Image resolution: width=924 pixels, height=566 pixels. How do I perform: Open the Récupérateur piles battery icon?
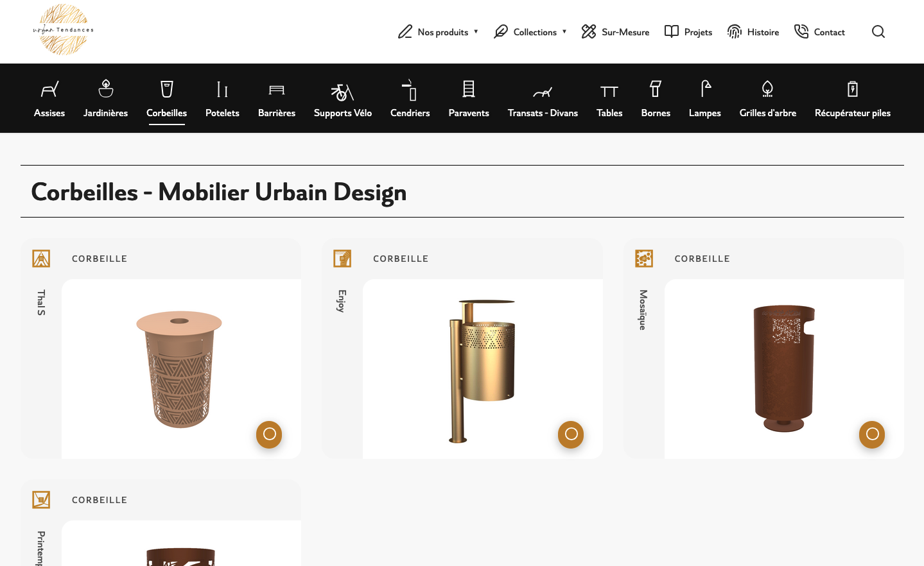pos(852,89)
